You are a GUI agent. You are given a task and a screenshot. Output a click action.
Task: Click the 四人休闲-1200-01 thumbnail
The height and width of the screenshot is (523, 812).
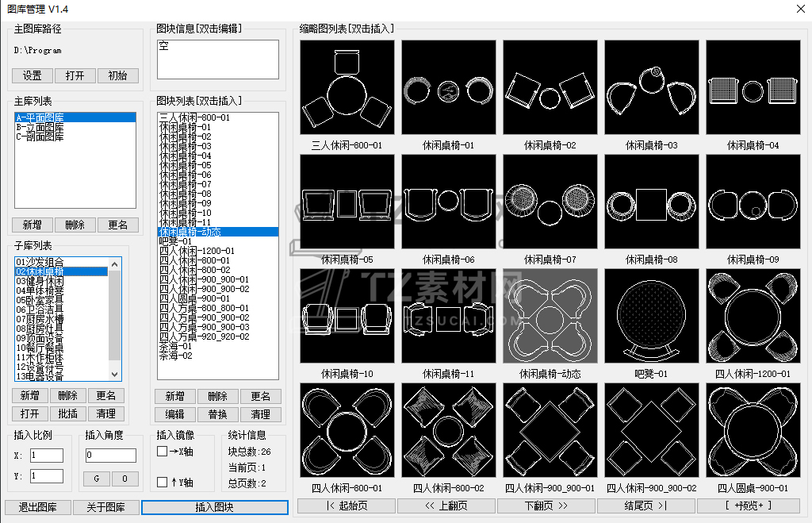pos(753,315)
